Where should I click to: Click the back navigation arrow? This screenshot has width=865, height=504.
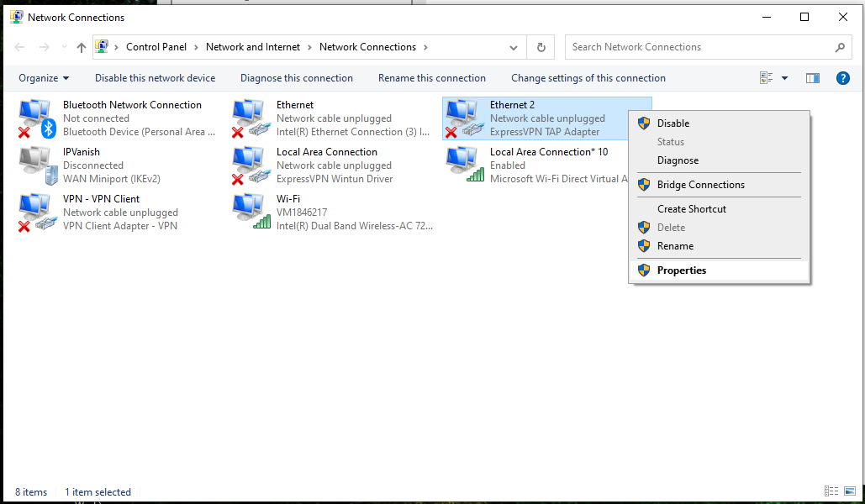pyautogui.click(x=19, y=47)
